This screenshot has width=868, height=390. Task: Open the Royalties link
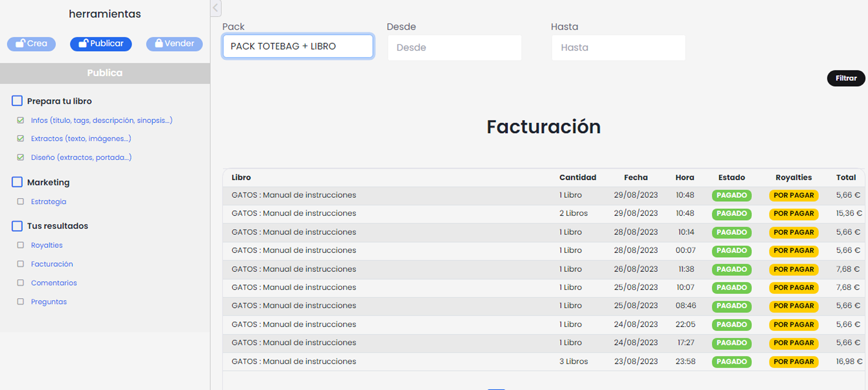(x=47, y=245)
